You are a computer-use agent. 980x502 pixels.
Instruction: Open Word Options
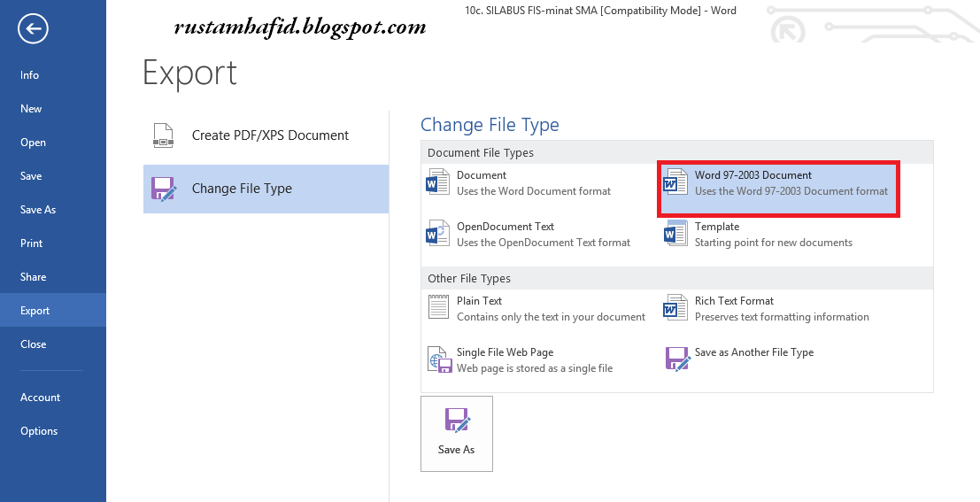click(x=53, y=431)
